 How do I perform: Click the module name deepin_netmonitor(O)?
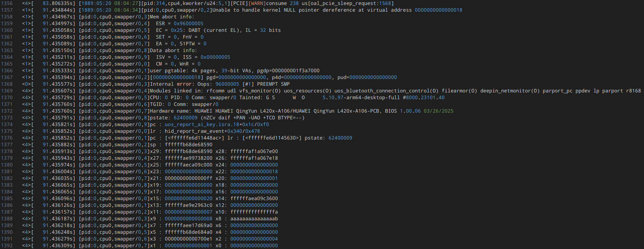coord(510,91)
